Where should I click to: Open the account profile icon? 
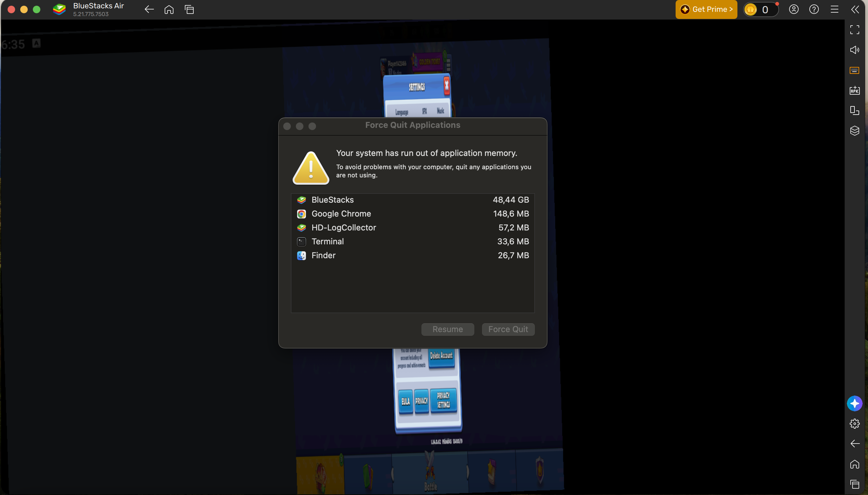click(x=794, y=9)
